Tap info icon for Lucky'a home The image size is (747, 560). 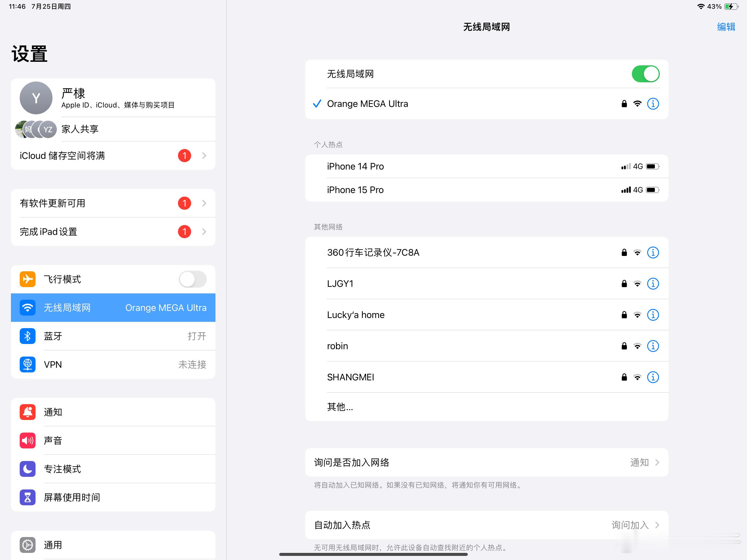click(x=652, y=315)
